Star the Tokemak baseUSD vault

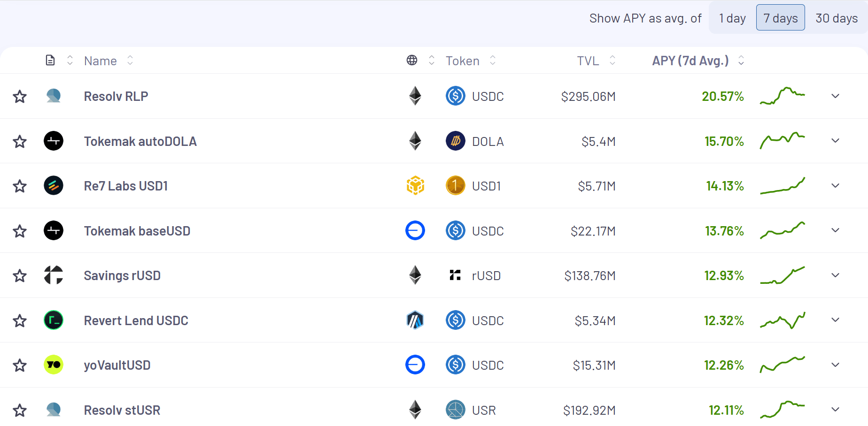pyautogui.click(x=20, y=231)
